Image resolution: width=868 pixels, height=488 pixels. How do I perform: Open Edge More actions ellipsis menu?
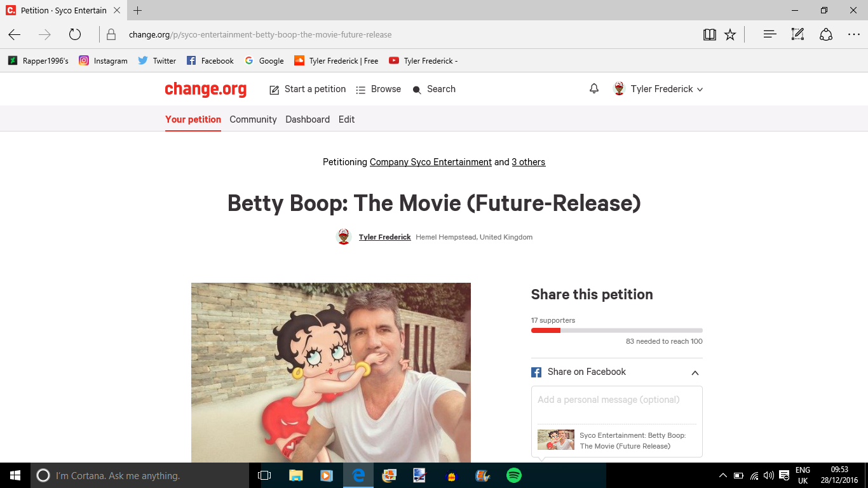pos(854,35)
